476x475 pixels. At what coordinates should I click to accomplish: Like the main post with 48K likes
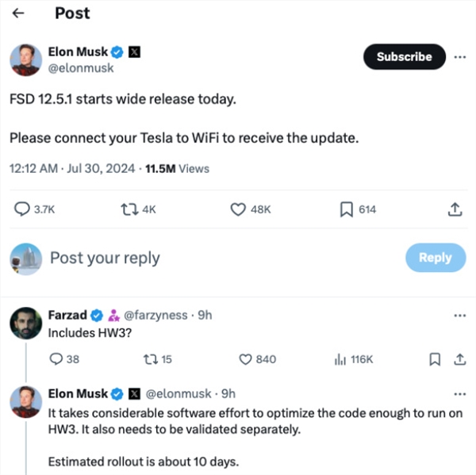237,209
